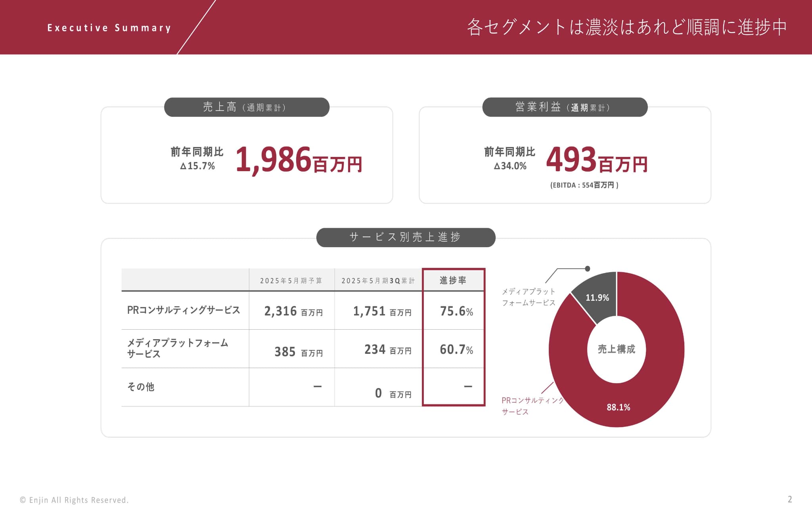Select the '営業利益（通期累計）' label pill
The width and height of the screenshot is (812, 523).
565,107
